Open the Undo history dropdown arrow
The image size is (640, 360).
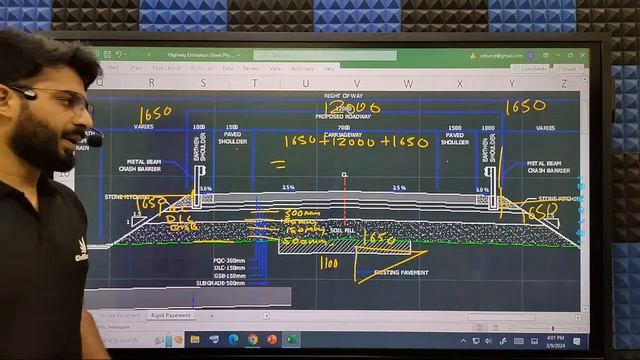125,54
